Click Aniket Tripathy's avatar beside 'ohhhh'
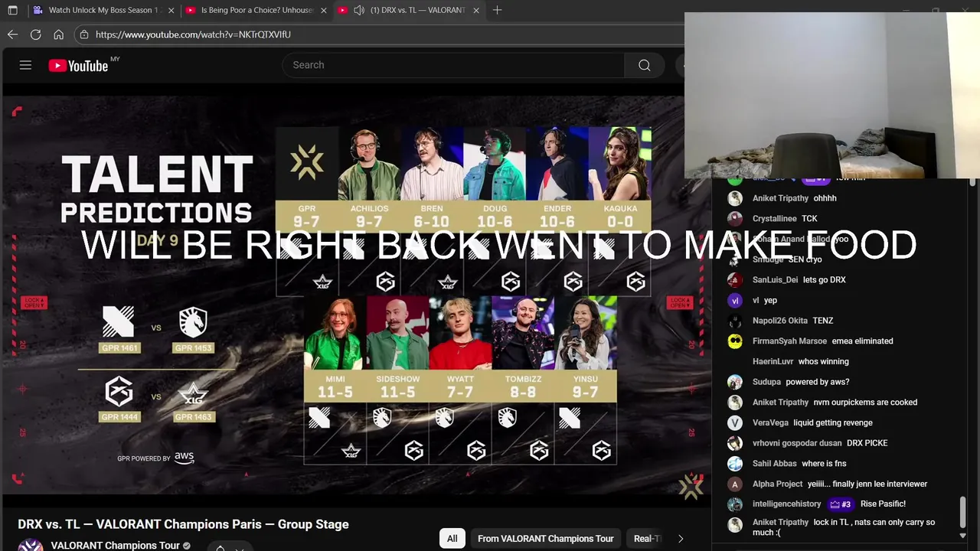Viewport: 980px width, 551px height. [x=735, y=198]
